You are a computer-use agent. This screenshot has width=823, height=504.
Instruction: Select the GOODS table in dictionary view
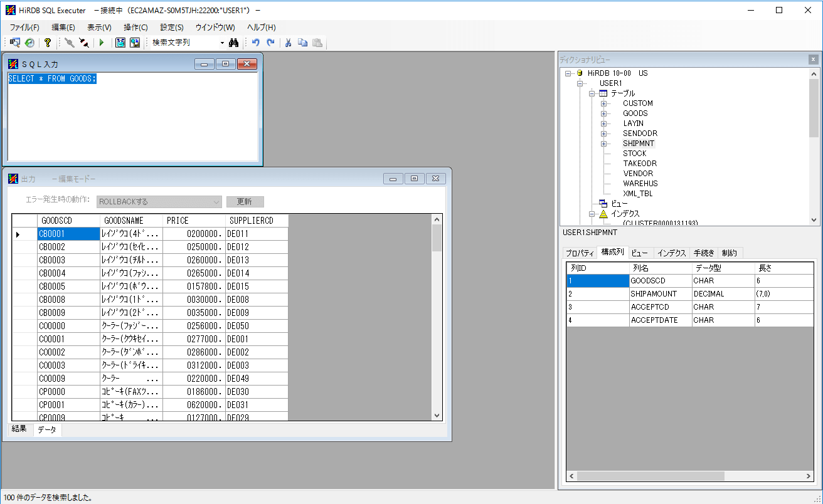[635, 113]
